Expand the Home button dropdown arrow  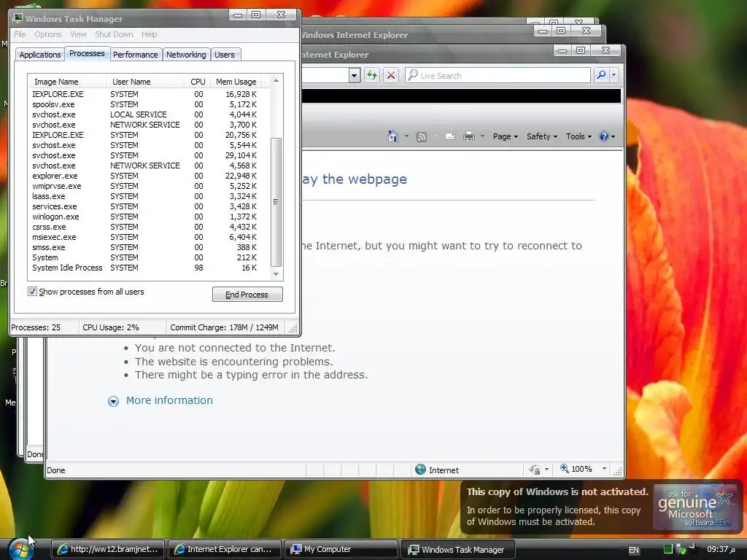click(406, 136)
